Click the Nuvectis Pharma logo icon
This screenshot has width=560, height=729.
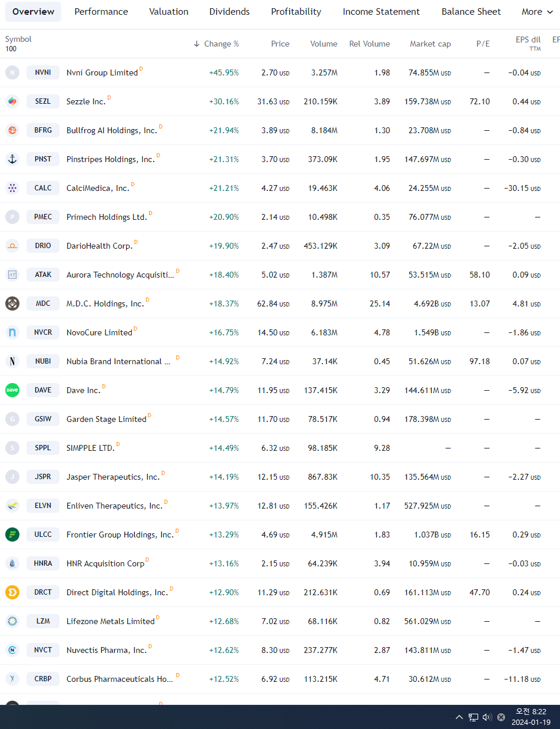12,650
